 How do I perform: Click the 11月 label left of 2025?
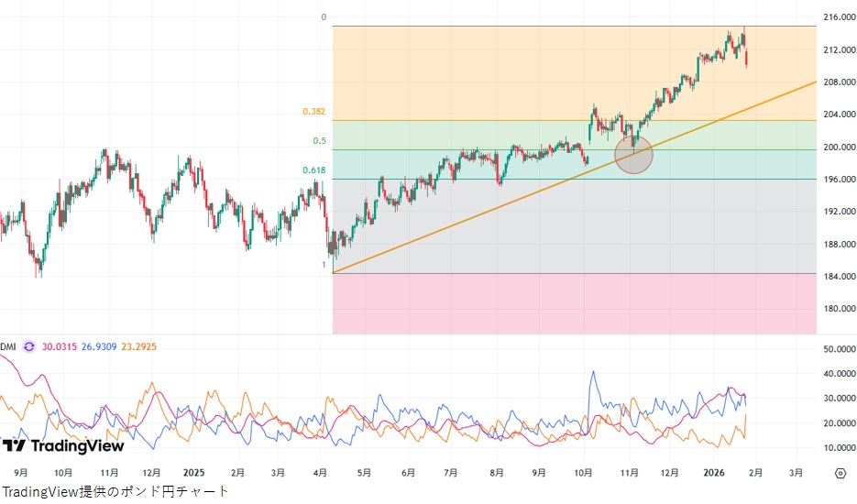click(109, 473)
